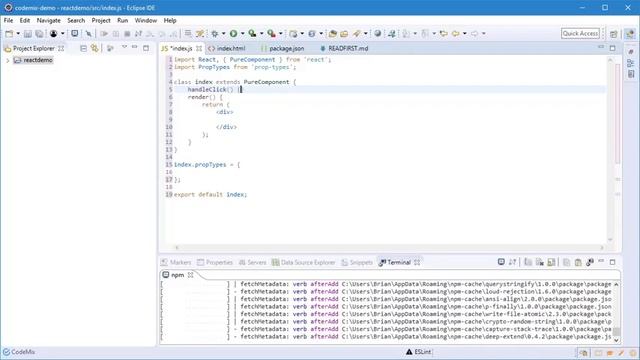Toggle the skip-all-breakpoints toolbar icon
Screen dimensions: 640x360
tap(89, 33)
